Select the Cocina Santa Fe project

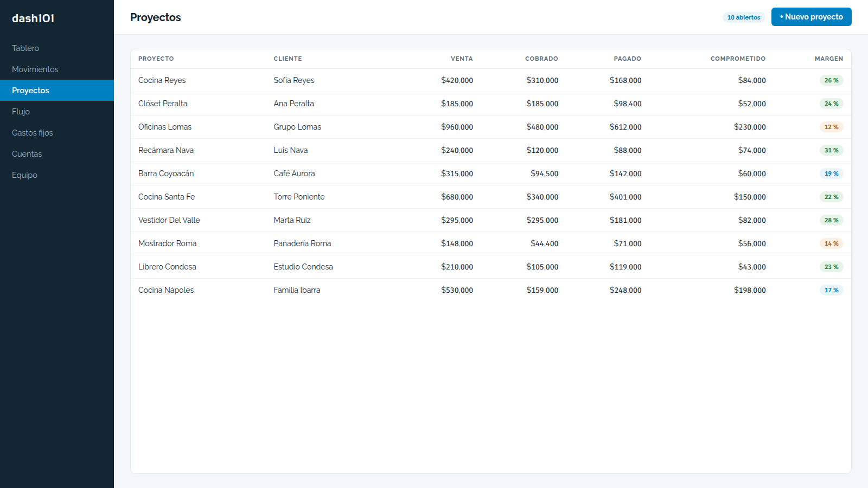(x=491, y=197)
